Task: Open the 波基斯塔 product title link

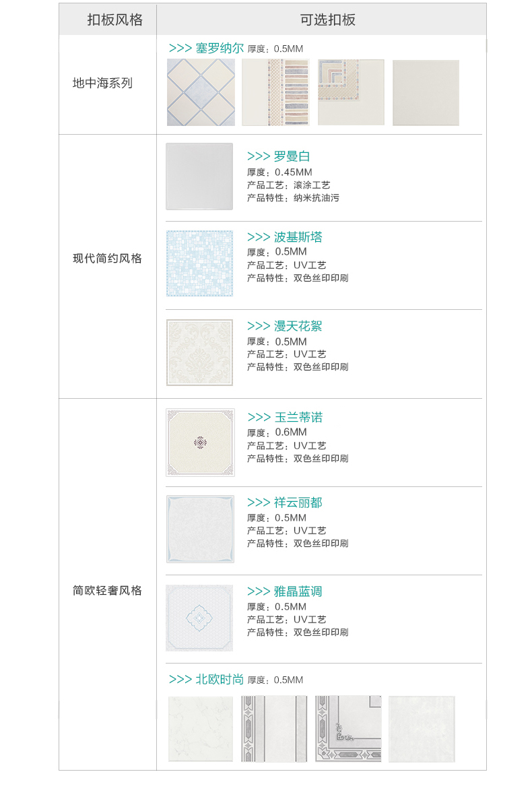Action: 298,237
